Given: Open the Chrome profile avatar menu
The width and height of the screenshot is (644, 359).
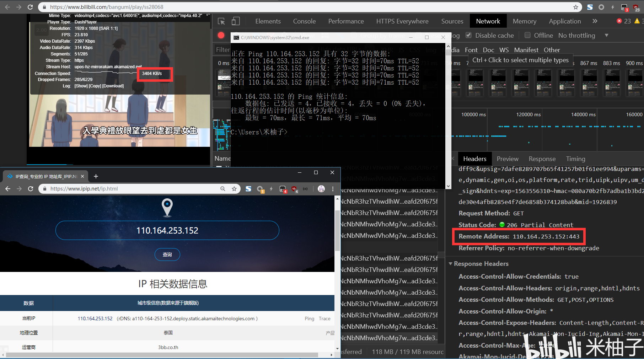Looking at the screenshot, I should pos(321,189).
